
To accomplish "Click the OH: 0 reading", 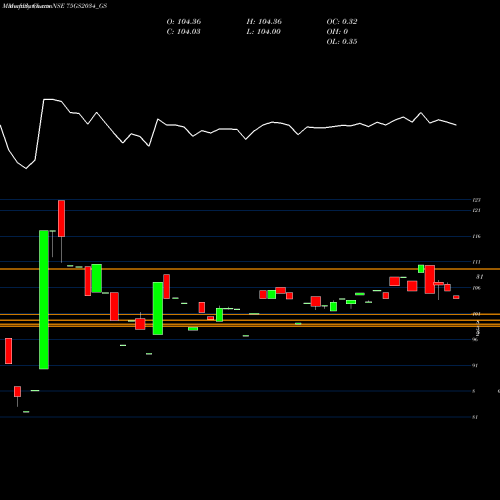I will [337, 32].
